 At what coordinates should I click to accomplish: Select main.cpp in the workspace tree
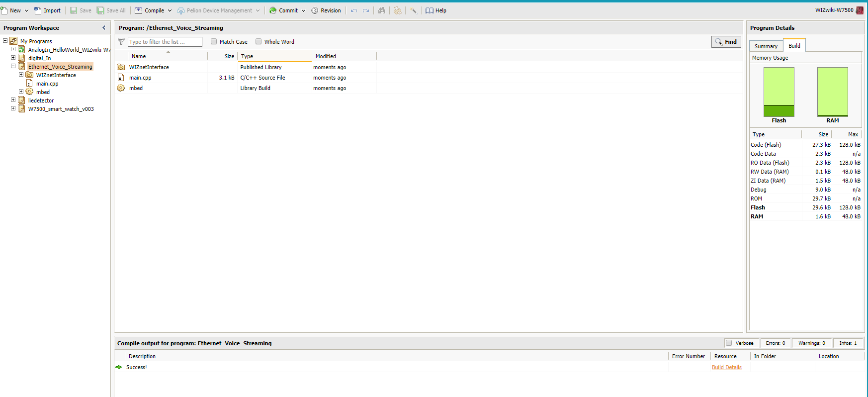[47, 84]
